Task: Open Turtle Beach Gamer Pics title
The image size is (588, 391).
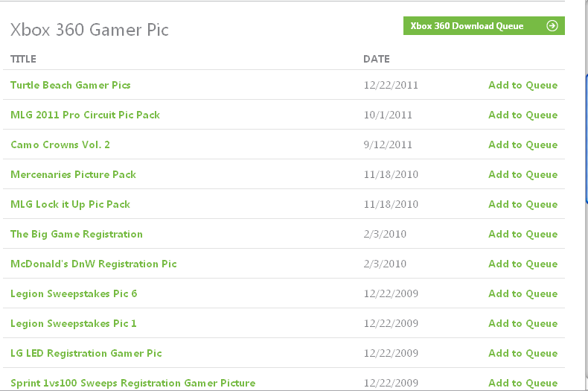Action: [x=71, y=85]
